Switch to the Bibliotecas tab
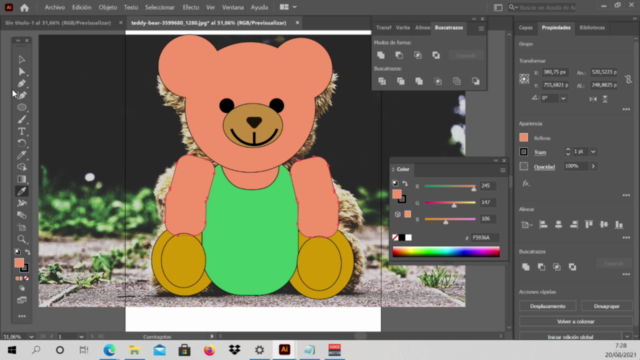This screenshot has height=360, width=640. (592, 28)
